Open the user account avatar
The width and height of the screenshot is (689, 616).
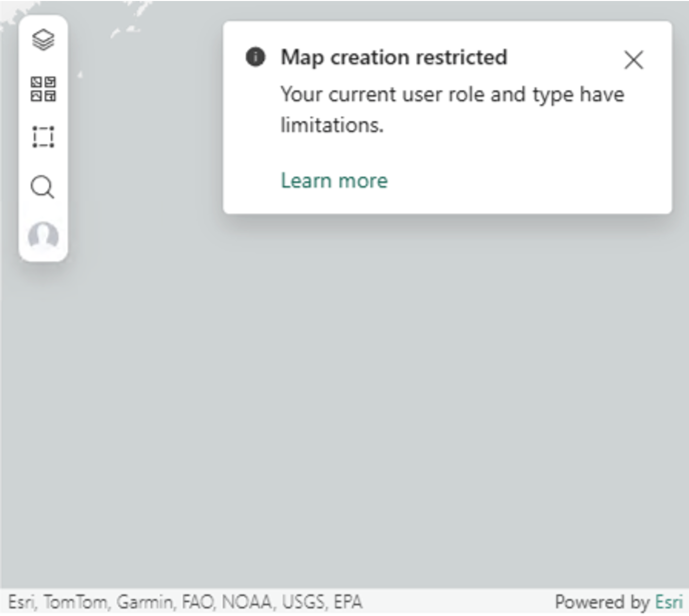[x=43, y=236]
